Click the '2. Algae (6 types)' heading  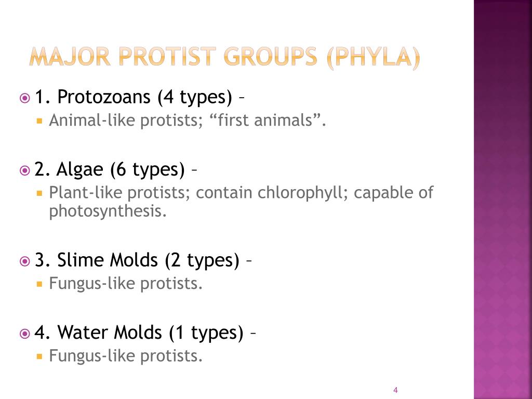tap(110, 169)
